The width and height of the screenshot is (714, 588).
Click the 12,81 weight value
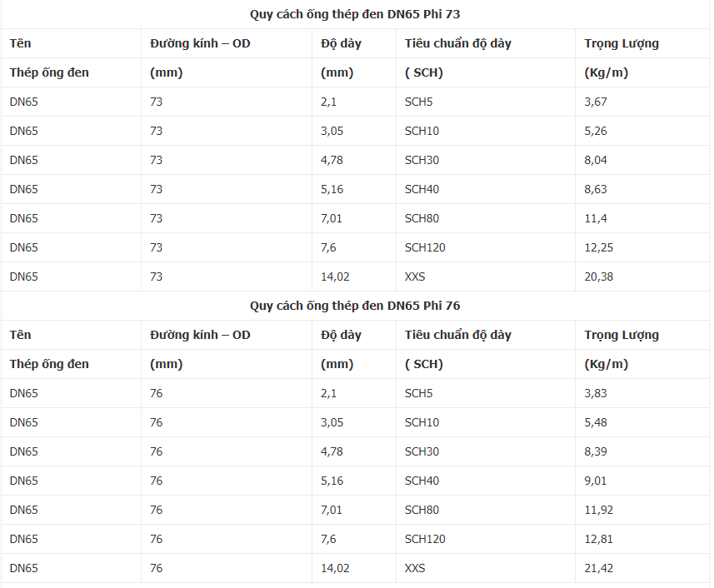tap(598, 539)
